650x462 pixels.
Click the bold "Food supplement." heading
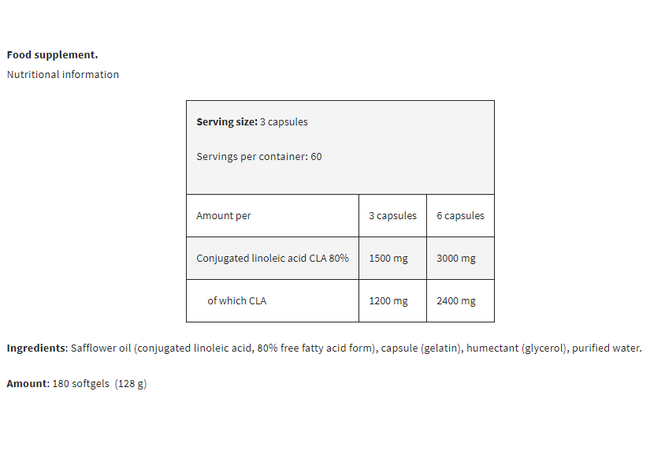click(52, 54)
